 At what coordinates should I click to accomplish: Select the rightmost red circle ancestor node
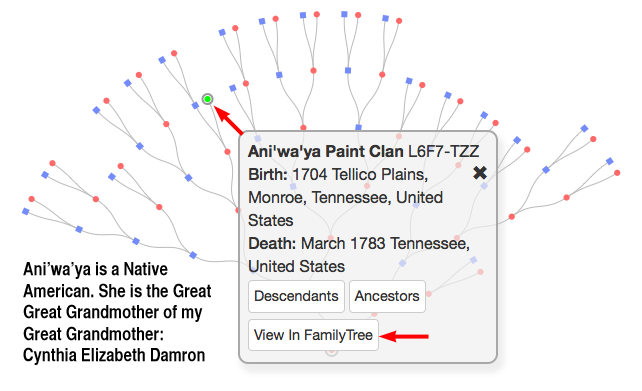[x=617, y=173]
